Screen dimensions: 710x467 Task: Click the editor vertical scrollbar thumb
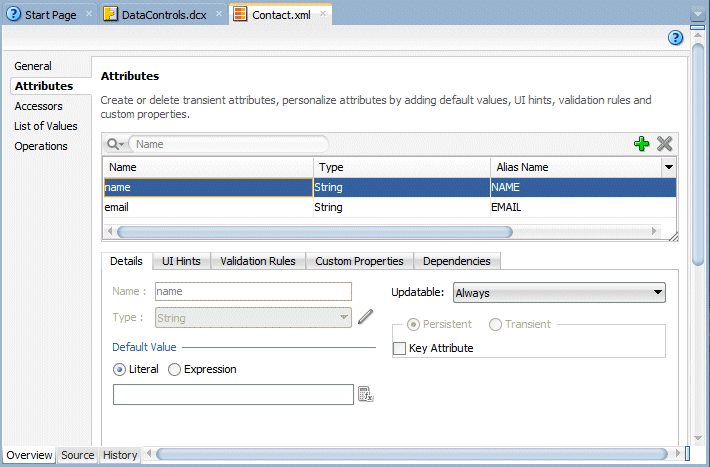pos(698,154)
